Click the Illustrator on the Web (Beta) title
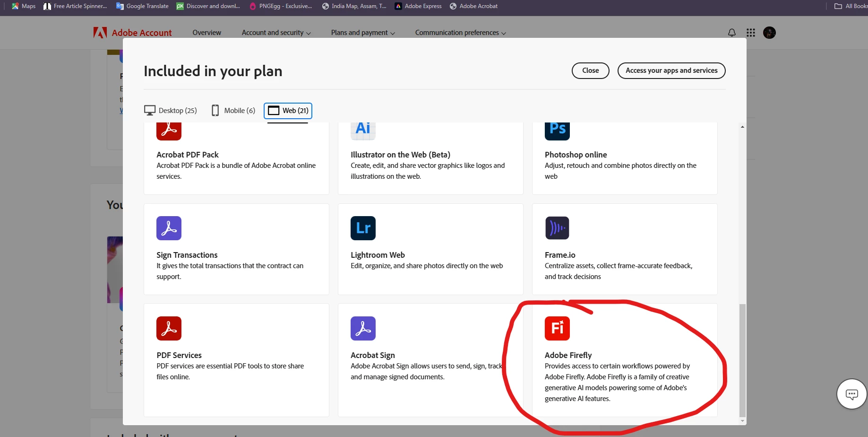Screen dimensions: 868x437 coord(400,155)
